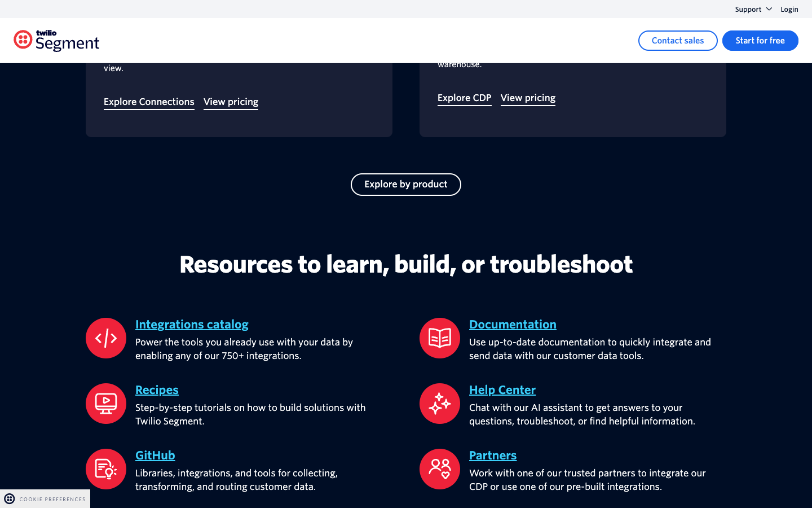Open the GitHub resources link
The image size is (812, 508).
tap(155, 456)
